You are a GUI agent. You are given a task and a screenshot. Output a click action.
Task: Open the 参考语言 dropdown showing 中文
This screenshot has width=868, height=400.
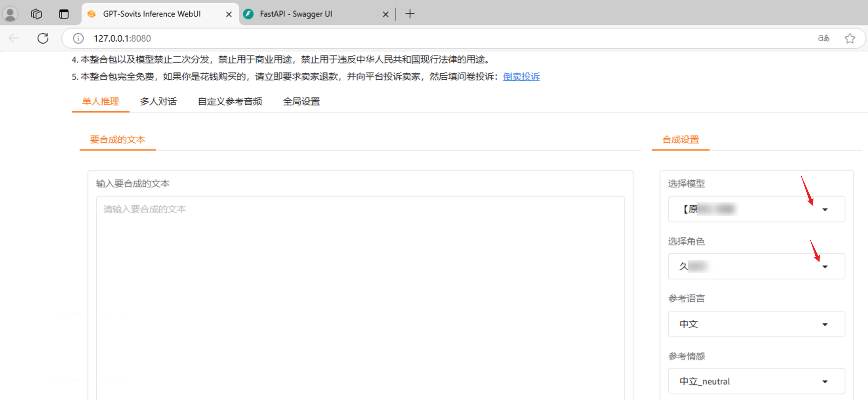pyautogui.click(x=756, y=324)
